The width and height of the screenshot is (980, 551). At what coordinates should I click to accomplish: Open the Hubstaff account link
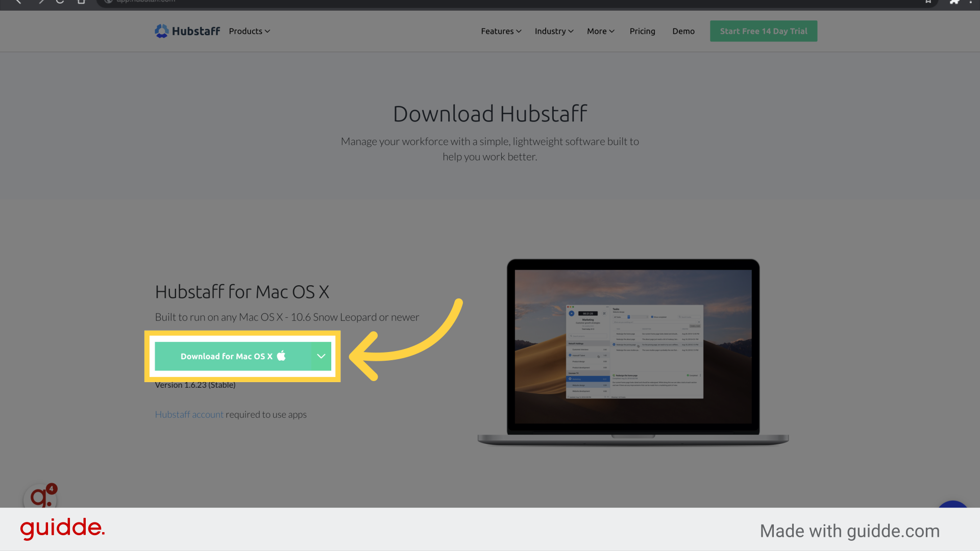tap(189, 414)
